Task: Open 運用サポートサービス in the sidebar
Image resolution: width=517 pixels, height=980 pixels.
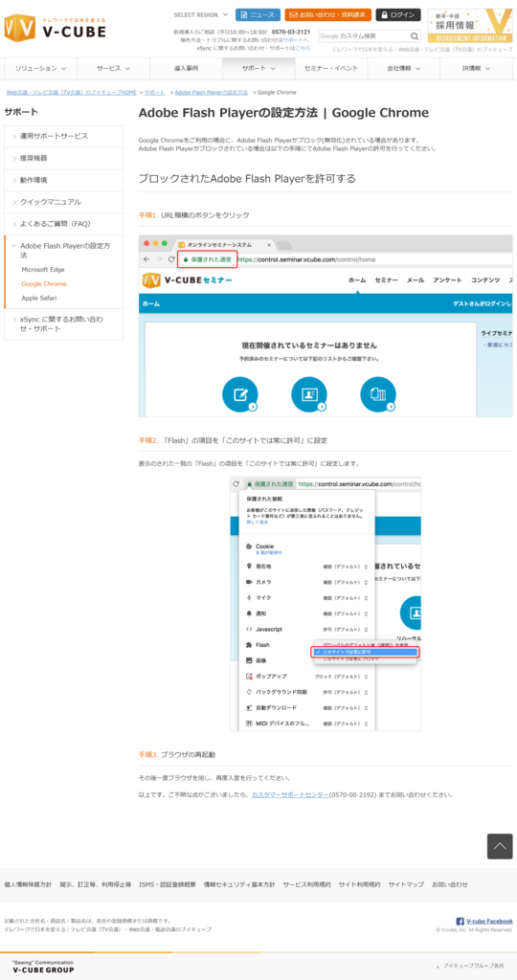Action: pos(64,136)
